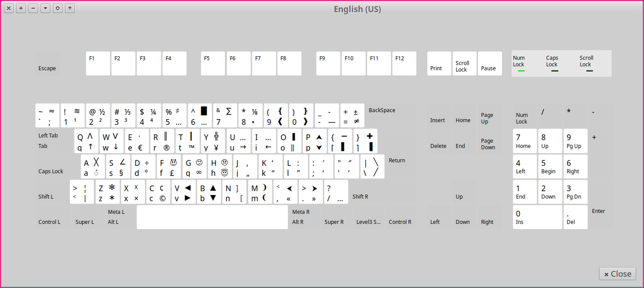Click the P key with triangles

pos(315,141)
